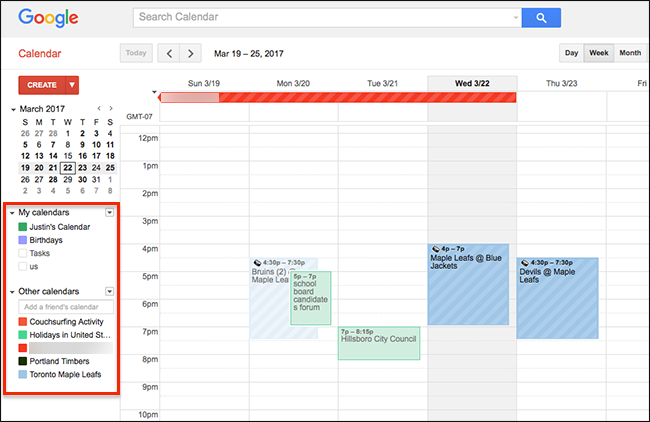Go to next week using the forward arrow

coord(191,53)
